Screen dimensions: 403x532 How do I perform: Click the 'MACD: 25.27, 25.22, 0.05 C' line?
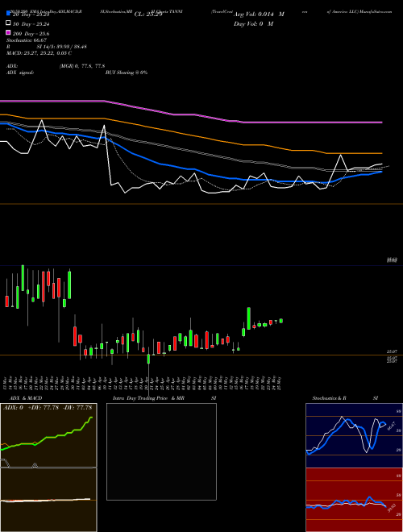(x=39, y=53)
